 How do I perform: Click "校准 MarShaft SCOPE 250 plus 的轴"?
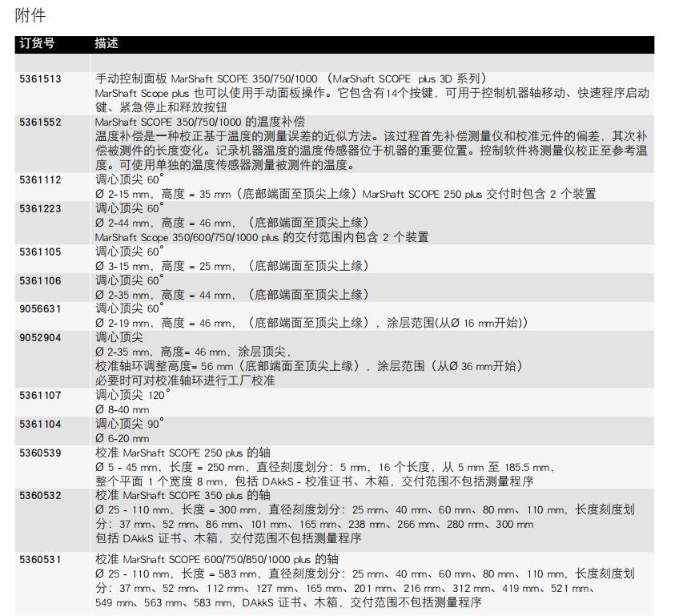coord(183,453)
